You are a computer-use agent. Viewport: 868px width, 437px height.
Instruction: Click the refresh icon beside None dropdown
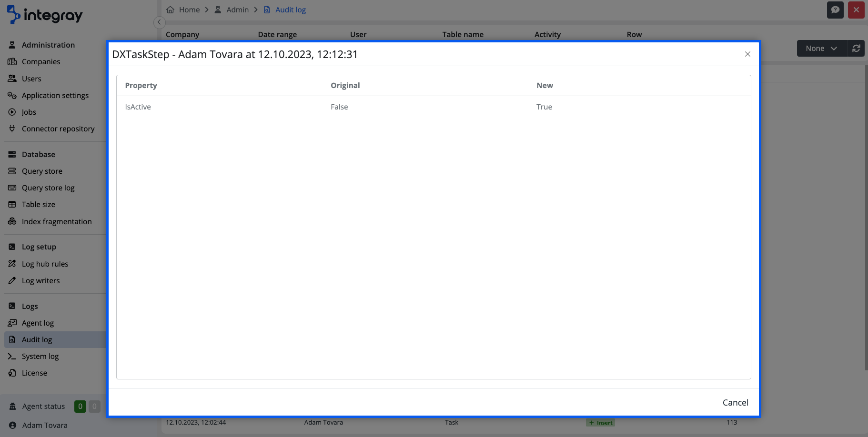(x=856, y=48)
